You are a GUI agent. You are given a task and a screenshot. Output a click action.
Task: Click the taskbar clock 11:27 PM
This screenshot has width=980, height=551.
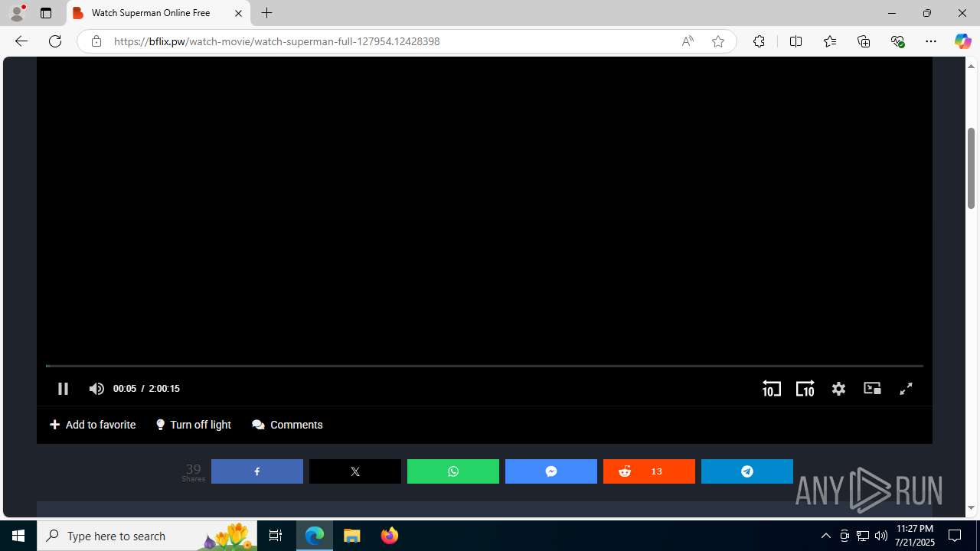pos(914,536)
